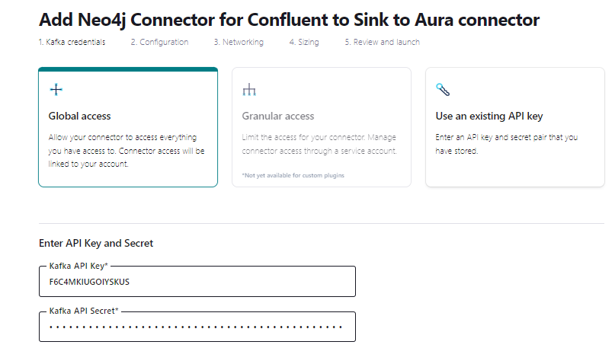Open step 3 Networking
The height and width of the screenshot is (364, 615).
click(x=239, y=43)
